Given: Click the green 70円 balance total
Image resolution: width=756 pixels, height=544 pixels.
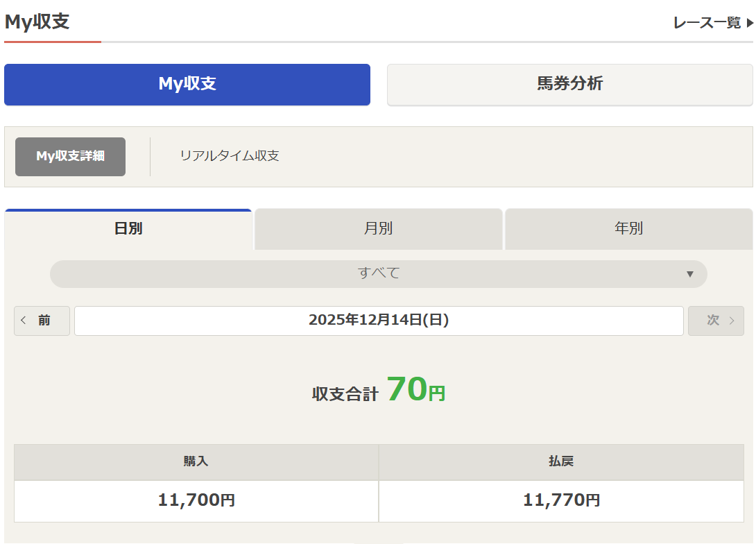Looking at the screenshot, I should click(x=415, y=390).
